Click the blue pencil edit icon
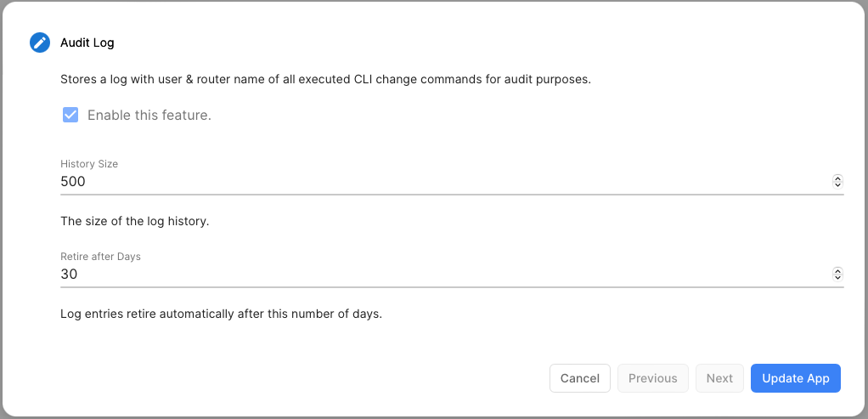 click(40, 42)
